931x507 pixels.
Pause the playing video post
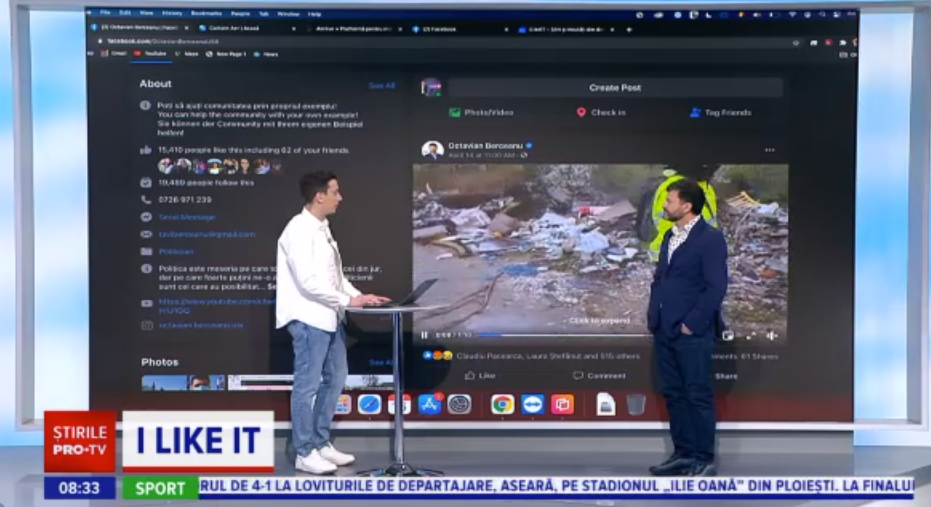click(x=424, y=335)
